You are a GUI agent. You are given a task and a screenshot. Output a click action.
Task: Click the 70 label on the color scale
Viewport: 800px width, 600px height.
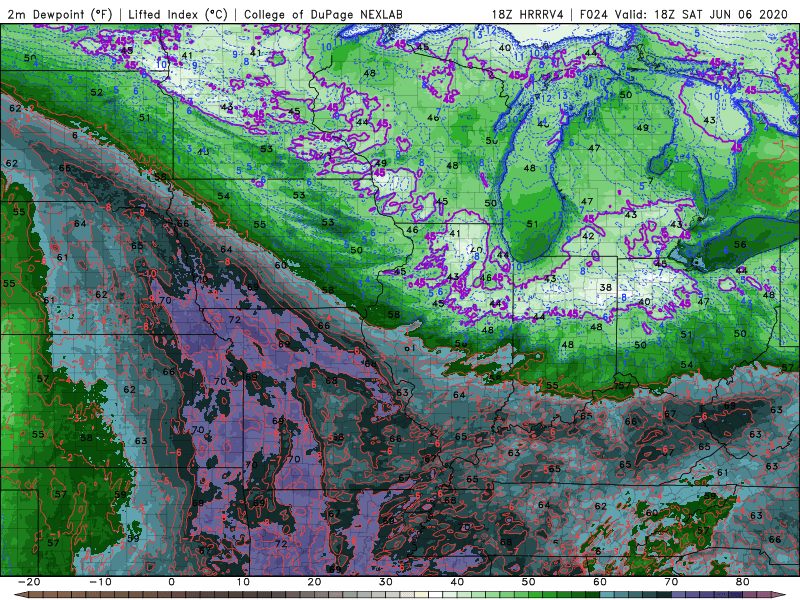[x=671, y=582]
